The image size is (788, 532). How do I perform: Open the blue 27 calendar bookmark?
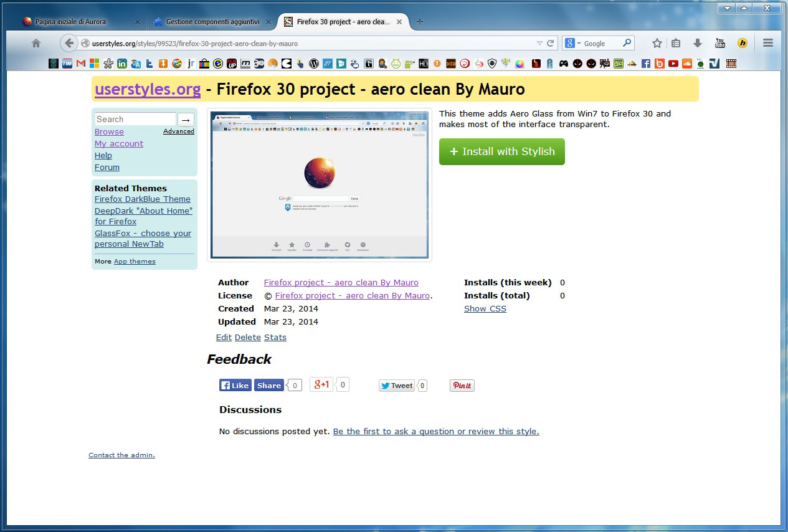pyautogui.click(x=328, y=63)
